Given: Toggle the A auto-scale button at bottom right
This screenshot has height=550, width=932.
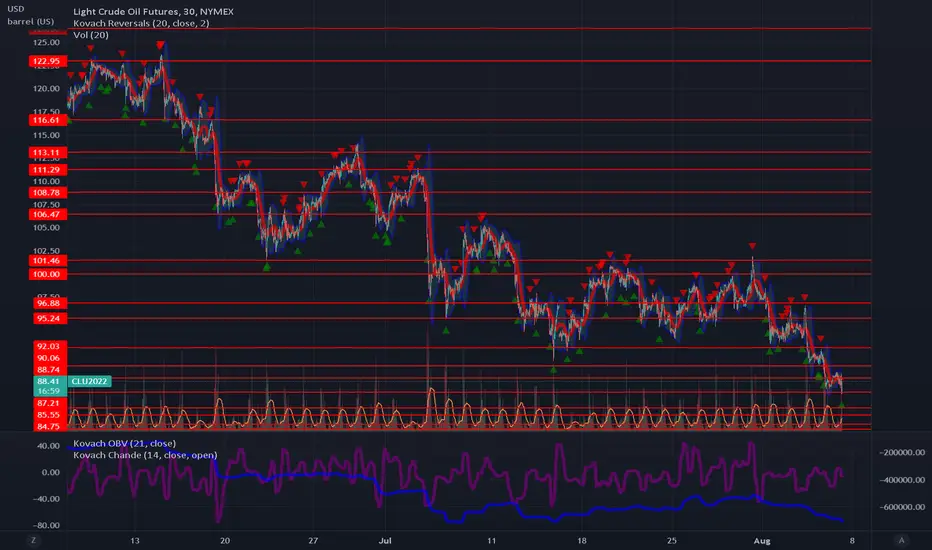Looking at the screenshot, I should (x=901, y=540).
